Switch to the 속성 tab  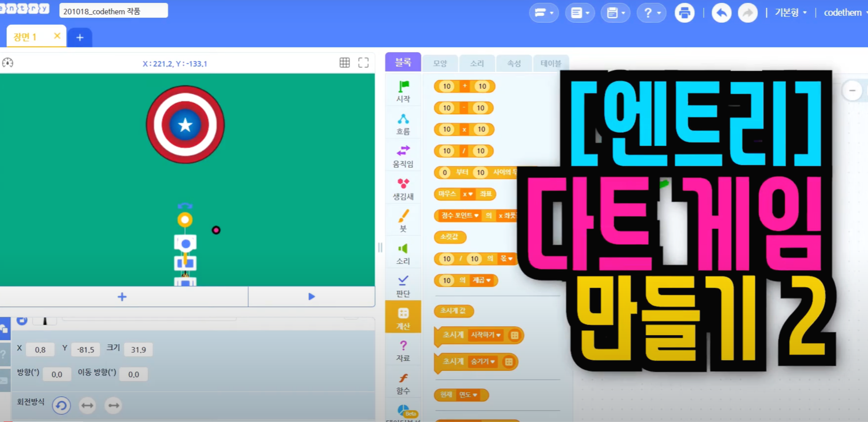point(514,63)
